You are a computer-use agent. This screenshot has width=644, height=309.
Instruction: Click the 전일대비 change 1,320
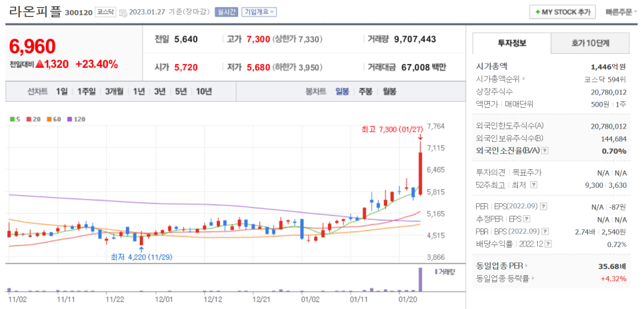pyautogui.click(x=52, y=65)
